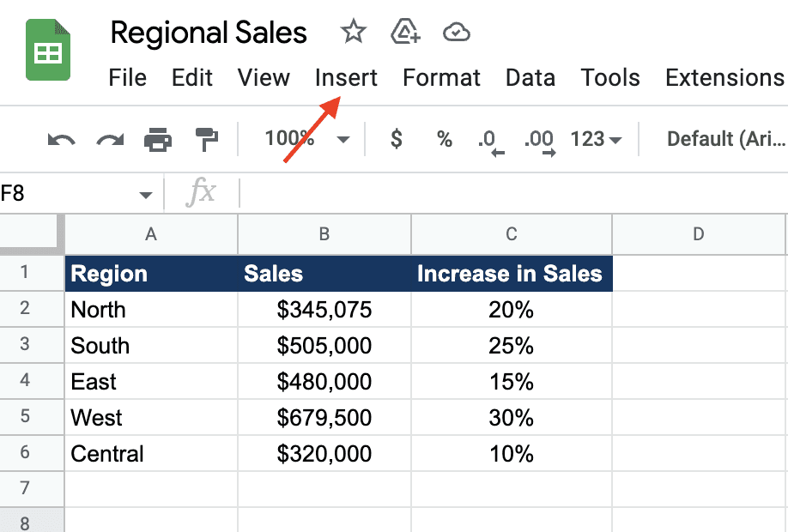Open the 123 more formats dropdown
This screenshot has width=788, height=532.
coord(596,139)
